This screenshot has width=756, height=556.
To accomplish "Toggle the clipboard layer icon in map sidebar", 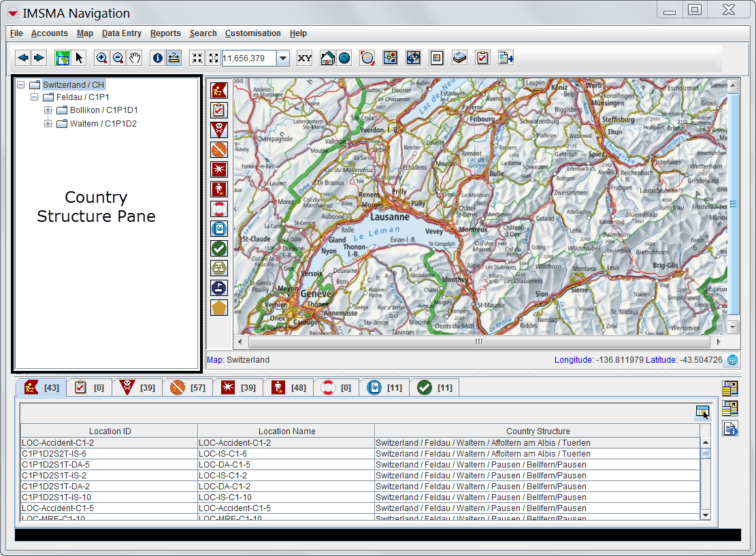I will pyautogui.click(x=218, y=110).
